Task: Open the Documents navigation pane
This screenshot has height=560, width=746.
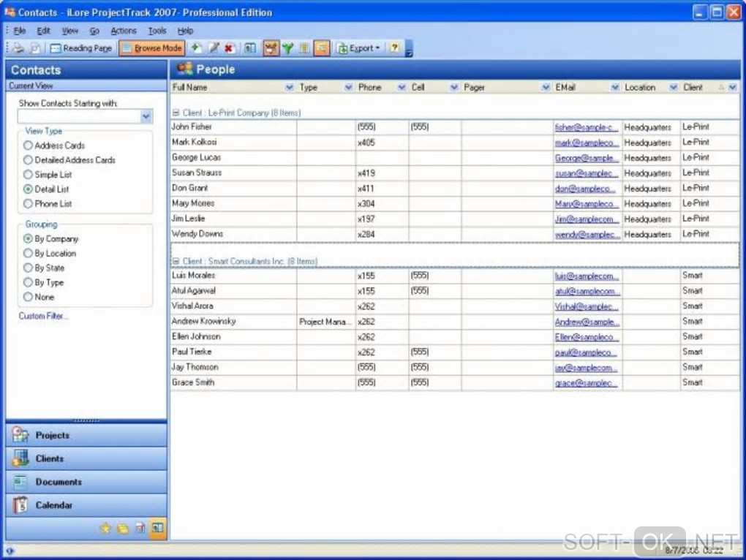Action: (86, 482)
